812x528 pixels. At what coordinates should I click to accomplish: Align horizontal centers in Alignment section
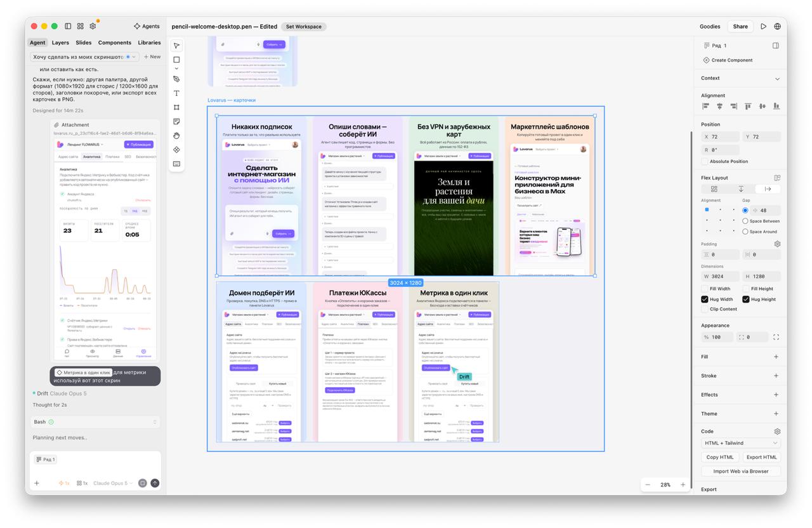pyautogui.click(x=719, y=106)
